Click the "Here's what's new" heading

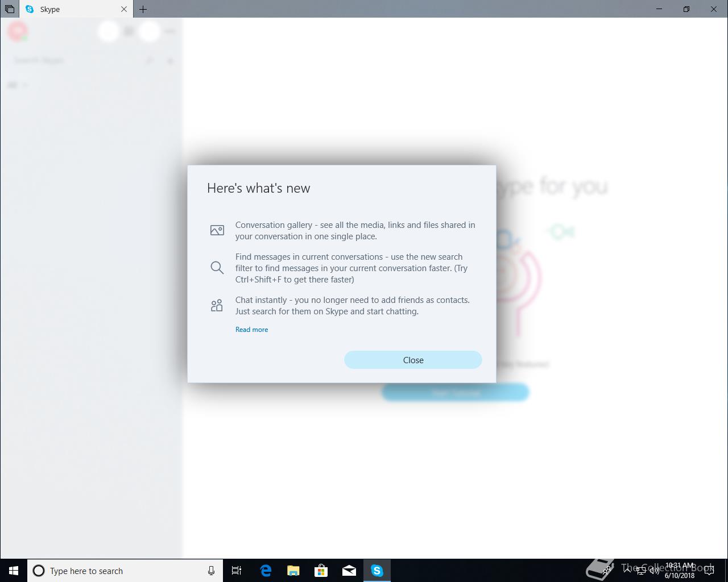coord(259,188)
